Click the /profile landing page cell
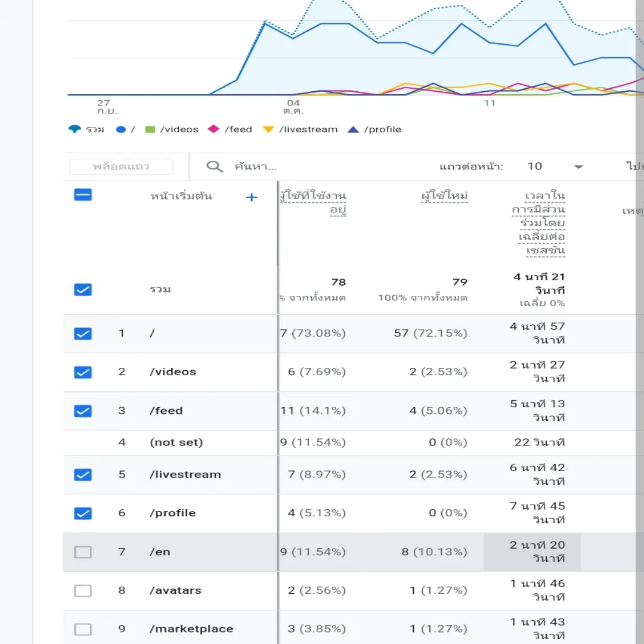Screen dimensions: 644x644 [x=172, y=513]
